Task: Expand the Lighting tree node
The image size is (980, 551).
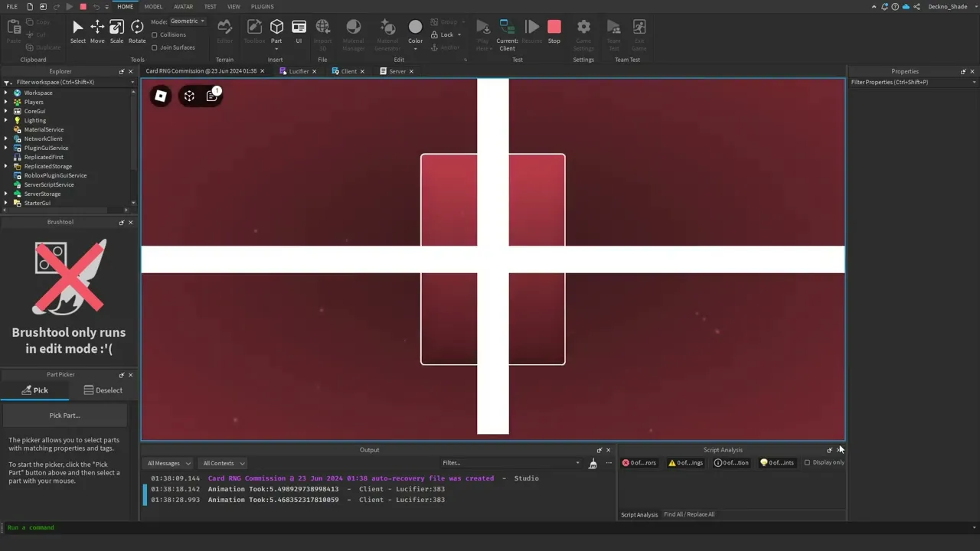Action: 6,120
